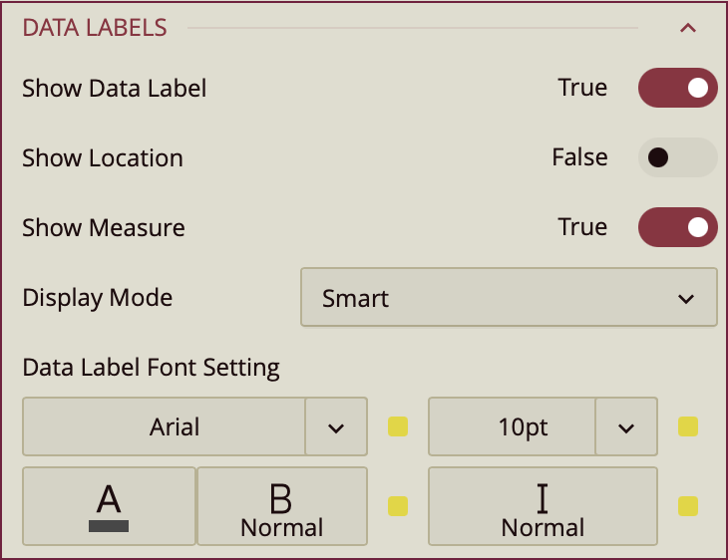Click the Data Label Font Setting label
This screenshot has height=560, width=728.
[151, 368]
